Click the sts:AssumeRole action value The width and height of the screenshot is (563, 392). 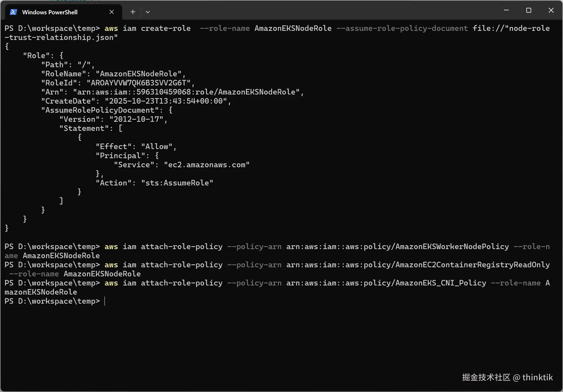tap(177, 183)
